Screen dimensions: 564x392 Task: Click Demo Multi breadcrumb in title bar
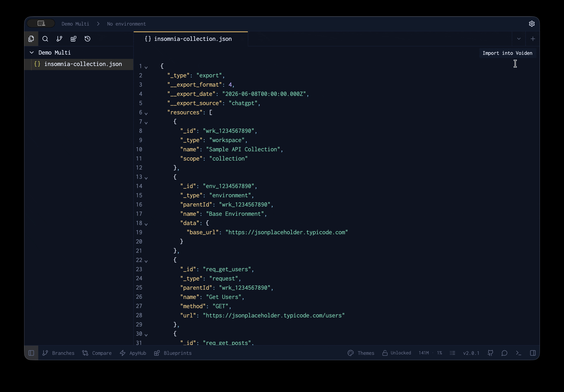coord(75,24)
